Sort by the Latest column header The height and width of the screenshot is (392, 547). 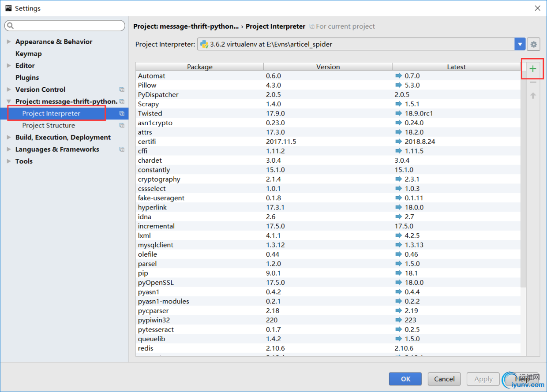click(456, 67)
